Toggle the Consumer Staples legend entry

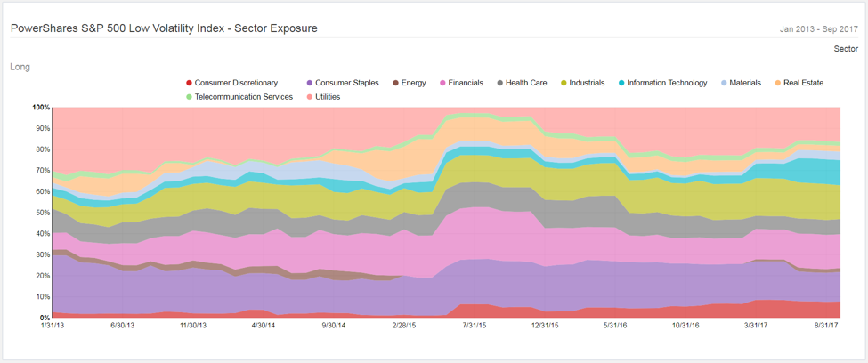[343, 83]
